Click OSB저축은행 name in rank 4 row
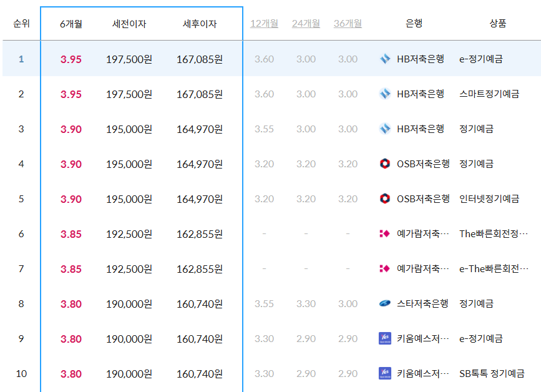 (423, 164)
